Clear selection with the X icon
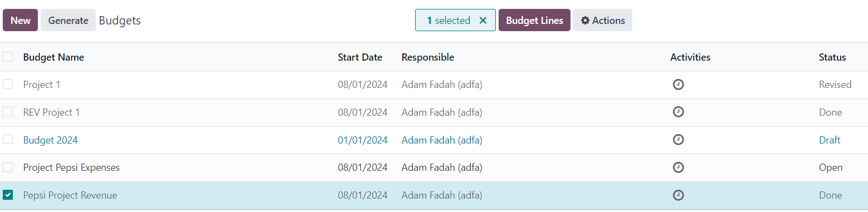The width and height of the screenshot is (868, 212). coord(483,21)
